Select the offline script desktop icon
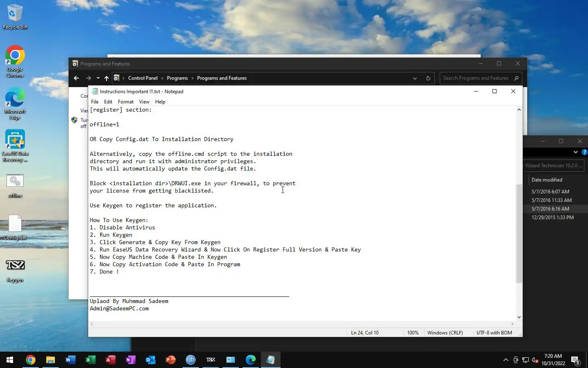Screen dimensions: 588x368 click(x=15, y=186)
